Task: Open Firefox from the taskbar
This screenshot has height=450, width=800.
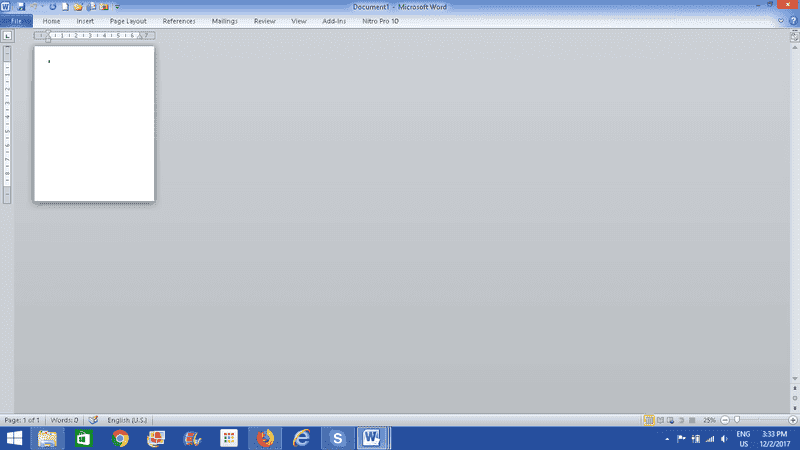Action: (265, 438)
